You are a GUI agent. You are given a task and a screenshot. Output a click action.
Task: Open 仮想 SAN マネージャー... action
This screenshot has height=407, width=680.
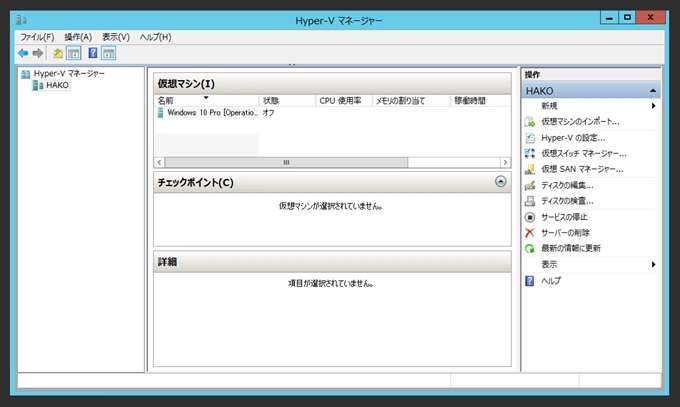click(x=582, y=169)
